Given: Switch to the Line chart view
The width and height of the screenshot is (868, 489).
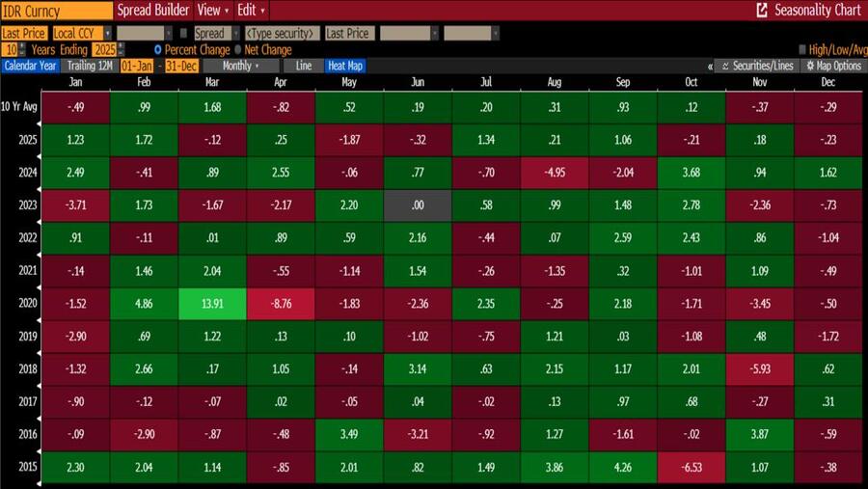Looking at the screenshot, I should click(x=304, y=66).
